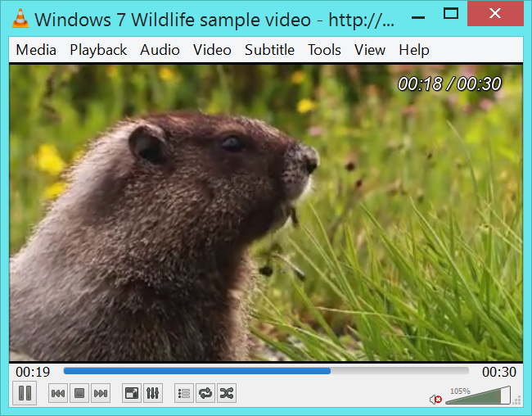
Task: Expand the Audio menu
Action: tap(160, 50)
